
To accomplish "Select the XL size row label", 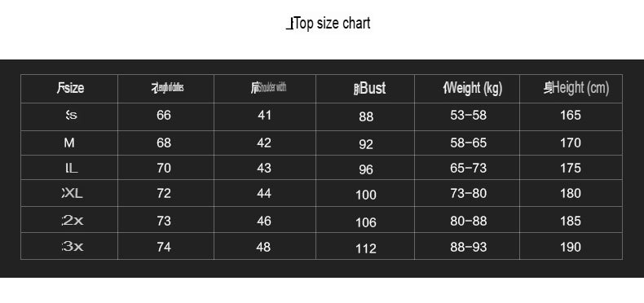I will [73, 193].
